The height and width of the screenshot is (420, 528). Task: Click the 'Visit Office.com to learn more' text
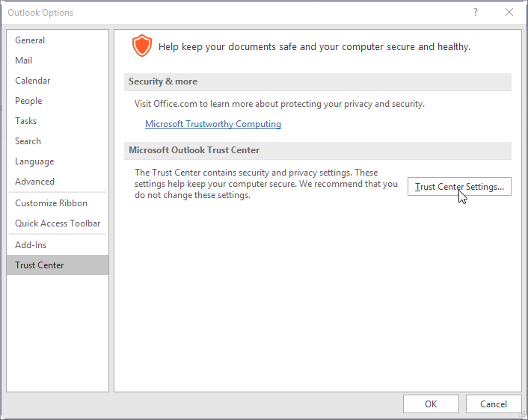[x=280, y=104]
